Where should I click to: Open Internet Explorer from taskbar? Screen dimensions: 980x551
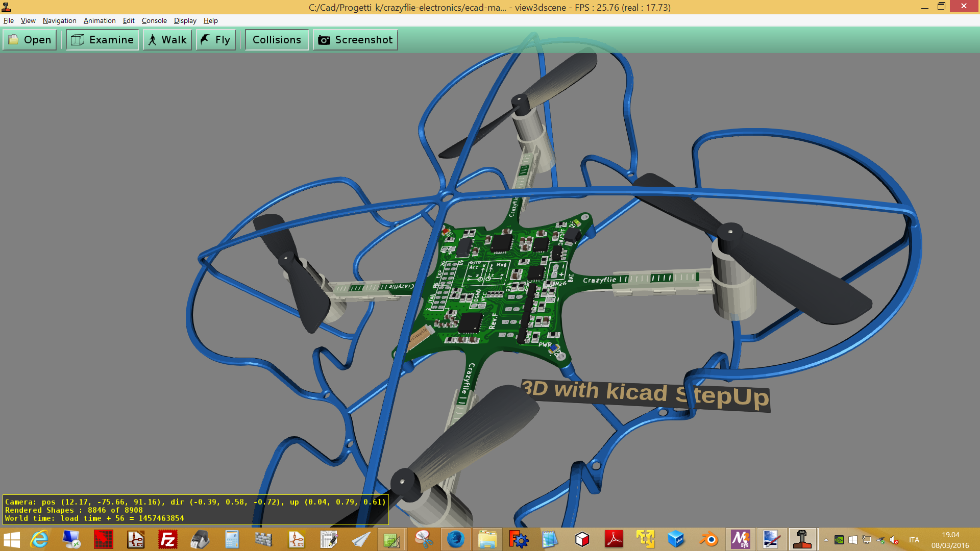click(x=40, y=539)
